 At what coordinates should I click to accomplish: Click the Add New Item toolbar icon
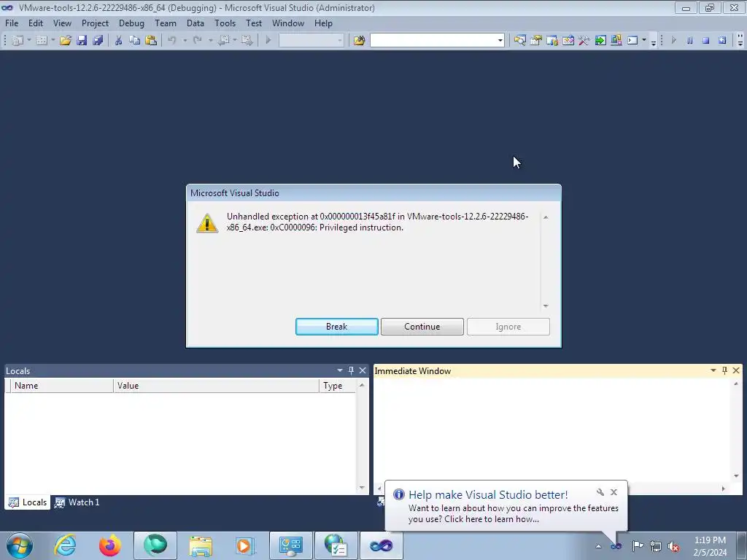point(42,41)
